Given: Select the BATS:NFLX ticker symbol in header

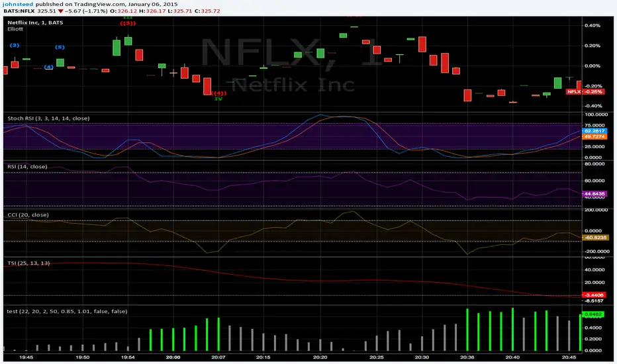Looking at the screenshot, I should tap(19, 11).
